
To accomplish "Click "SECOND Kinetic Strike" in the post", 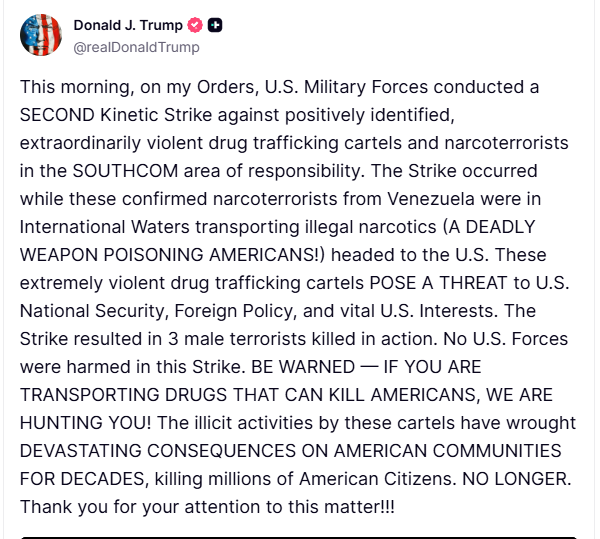I will click(x=107, y=115).
